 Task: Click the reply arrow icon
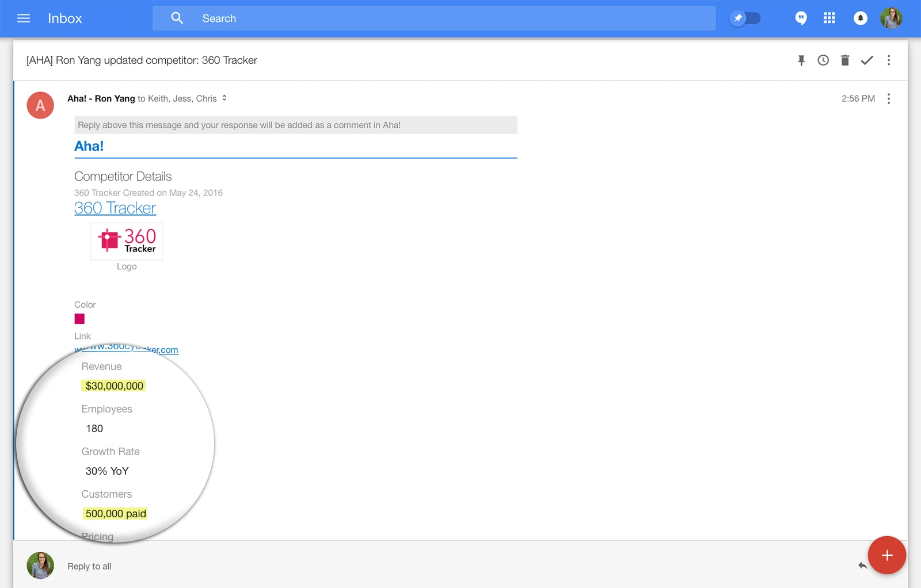[862, 566]
